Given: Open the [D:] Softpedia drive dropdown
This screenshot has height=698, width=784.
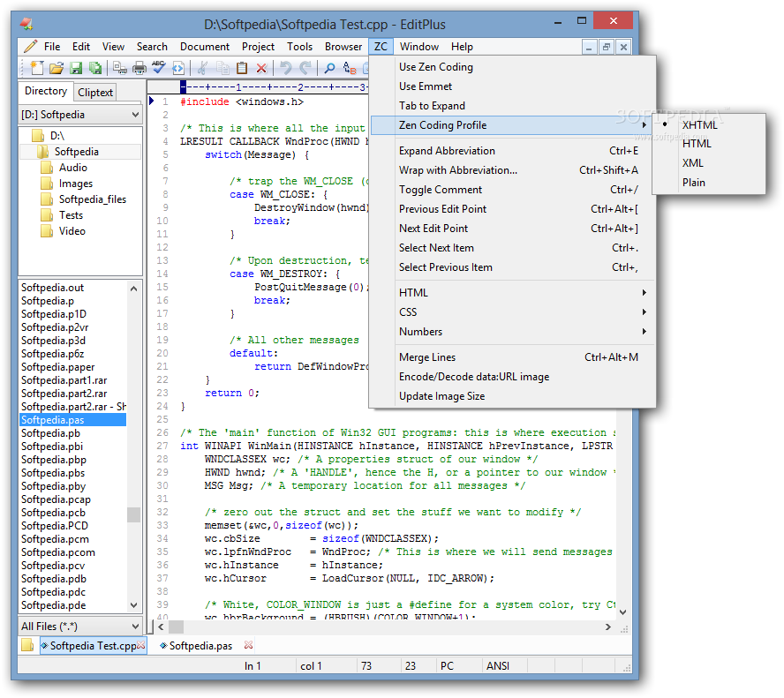Looking at the screenshot, I should 80,115.
